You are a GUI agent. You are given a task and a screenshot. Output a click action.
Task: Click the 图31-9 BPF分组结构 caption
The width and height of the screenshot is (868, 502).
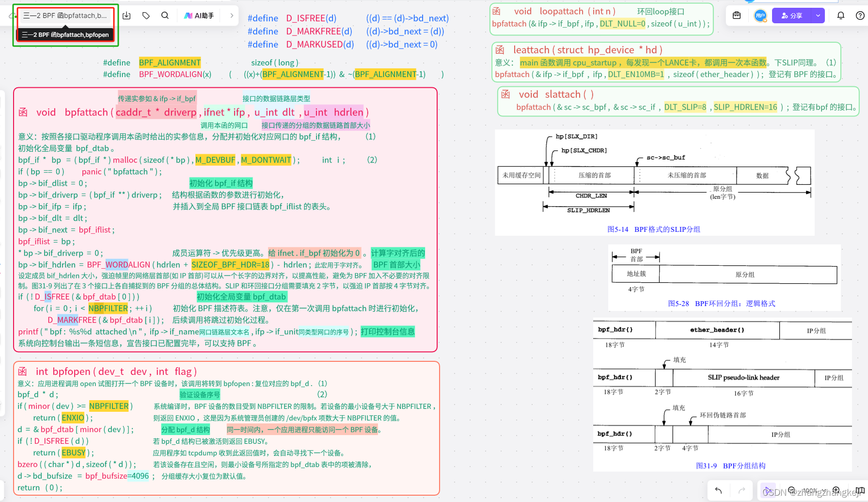click(x=730, y=466)
